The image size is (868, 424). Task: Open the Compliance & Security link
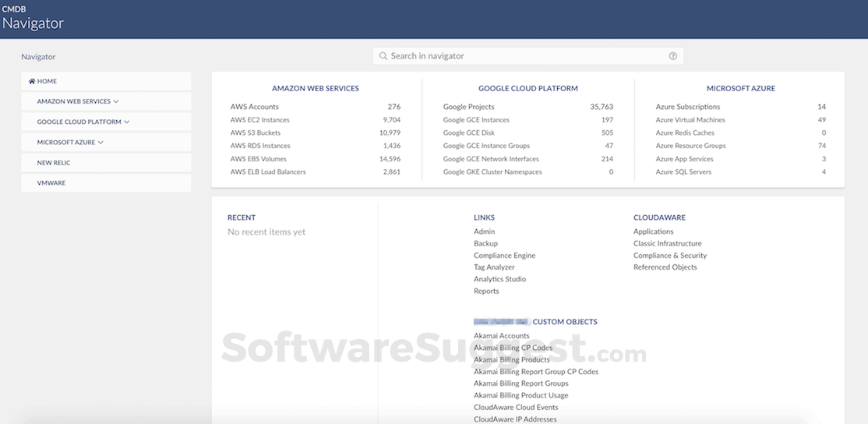pos(670,255)
